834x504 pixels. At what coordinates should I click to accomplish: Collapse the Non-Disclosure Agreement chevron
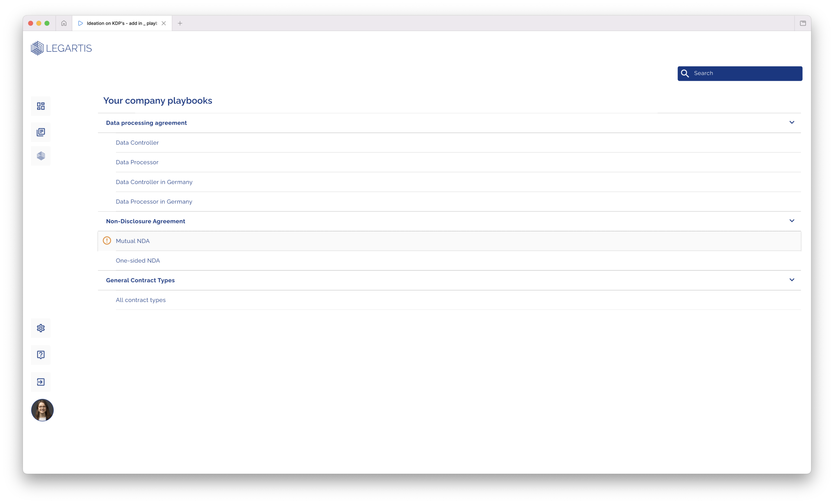point(792,221)
